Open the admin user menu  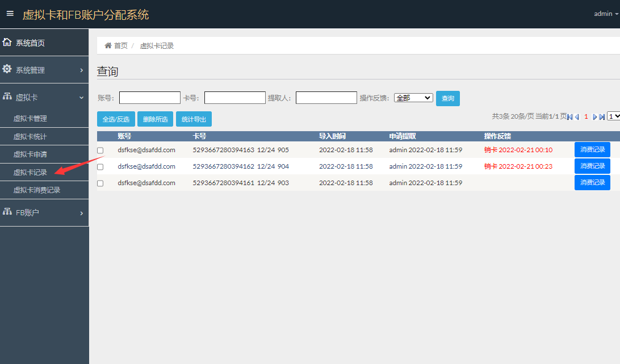pos(606,14)
